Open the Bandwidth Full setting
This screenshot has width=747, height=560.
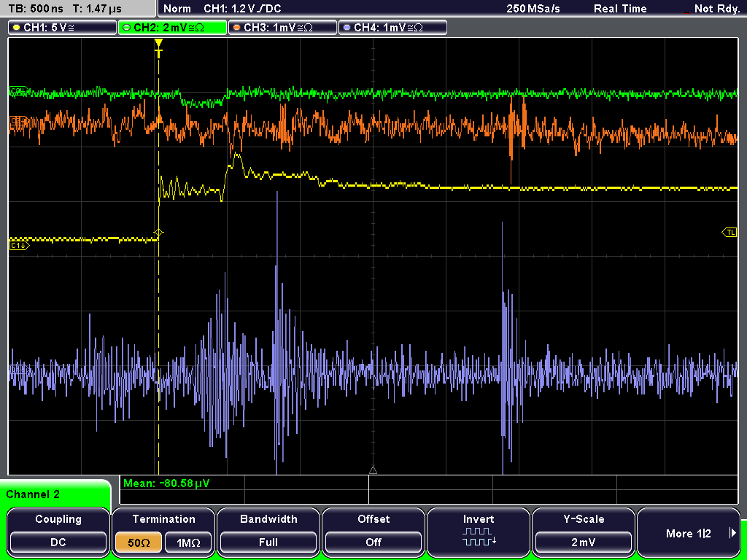268,532
